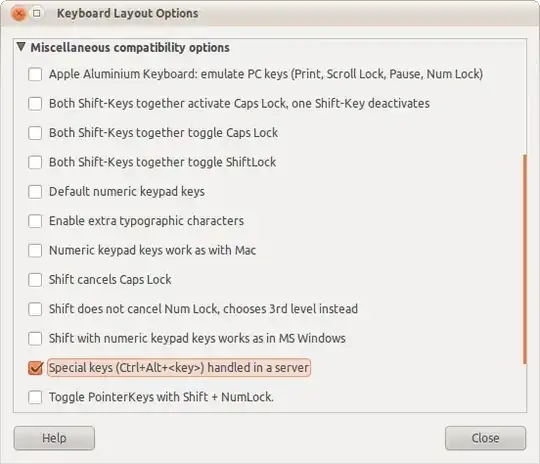Enable Toggle PointerKeys with Shift + NumLock
Screen dimensions: 540x464
click(35, 397)
